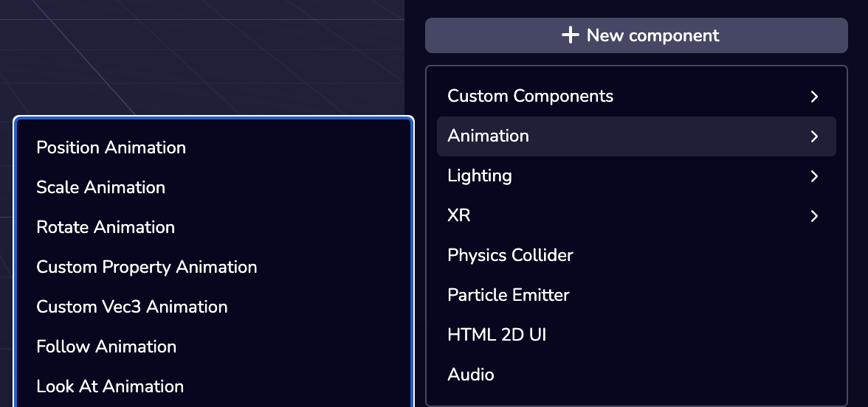Select Scale Animation option

coord(100,187)
